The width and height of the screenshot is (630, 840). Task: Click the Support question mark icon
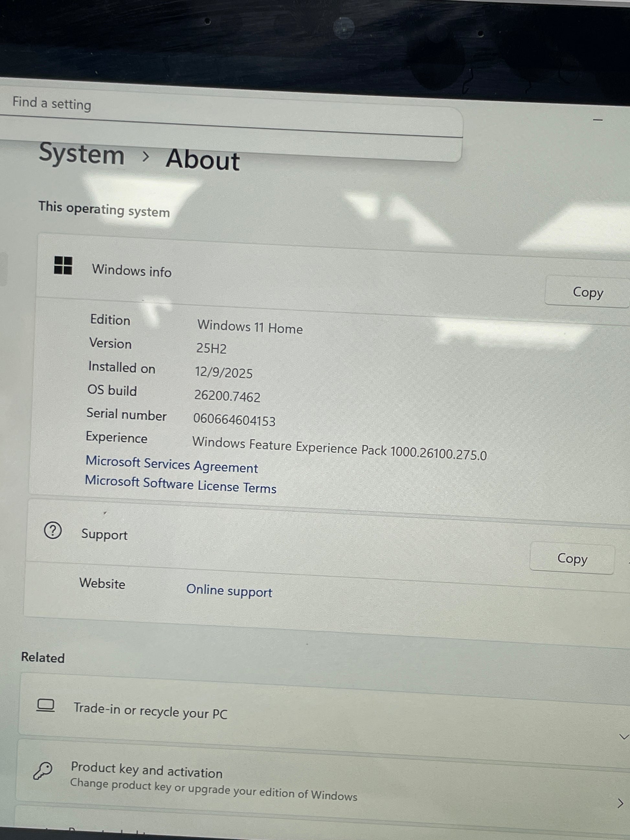tap(53, 531)
